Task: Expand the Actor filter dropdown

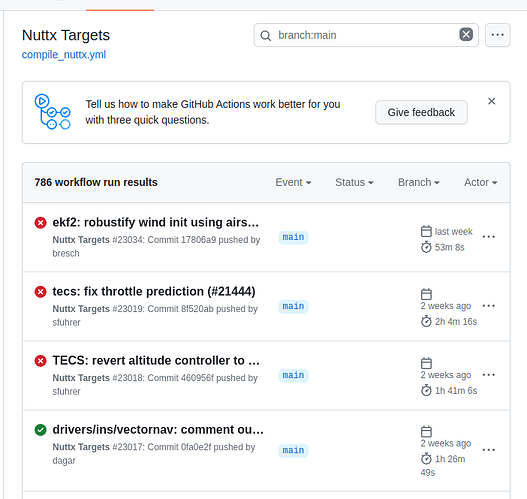Action: point(481,182)
